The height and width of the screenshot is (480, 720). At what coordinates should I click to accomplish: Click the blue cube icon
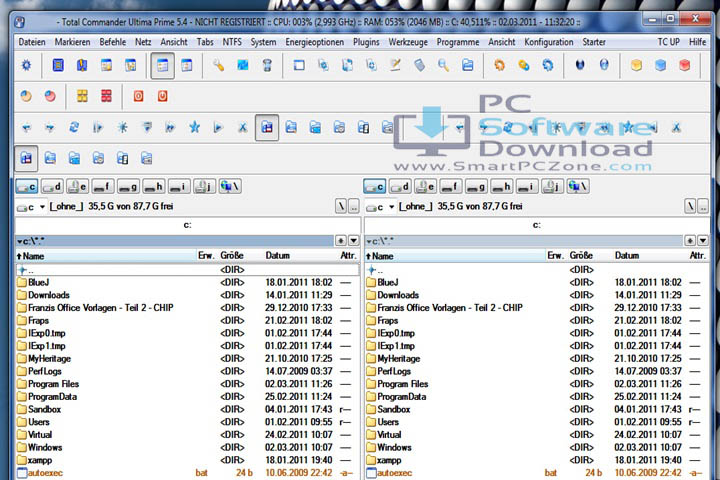click(x=660, y=65)
